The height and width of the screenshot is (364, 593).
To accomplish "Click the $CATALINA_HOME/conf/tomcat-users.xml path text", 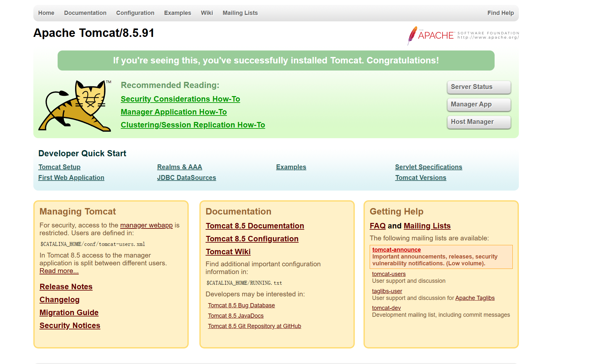I will [x=93, y=244].
